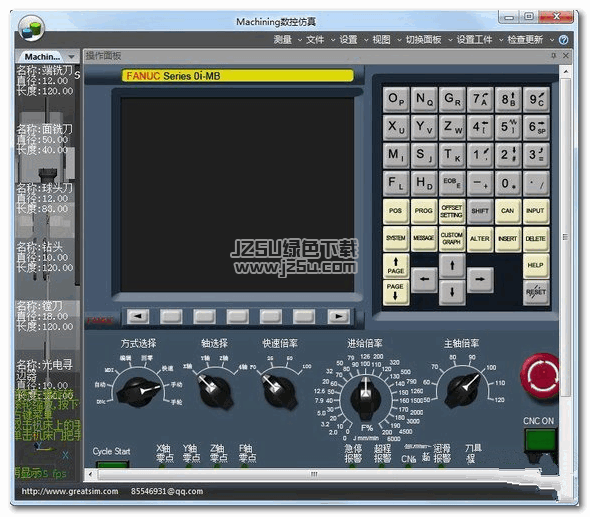Screen dimensions: 590x517
Task: Click the O/P address key
Action: click(x=396, y=100)
